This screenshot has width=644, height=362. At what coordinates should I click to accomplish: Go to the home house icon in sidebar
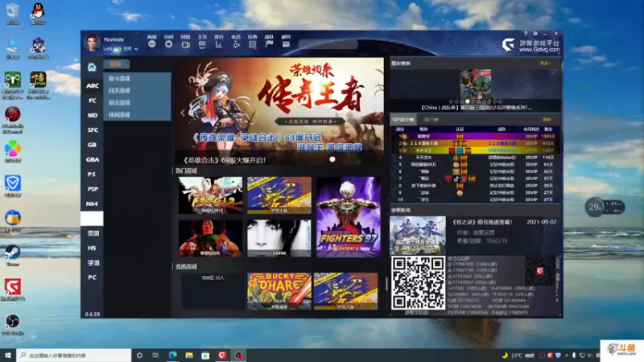(x=92, y=67)
